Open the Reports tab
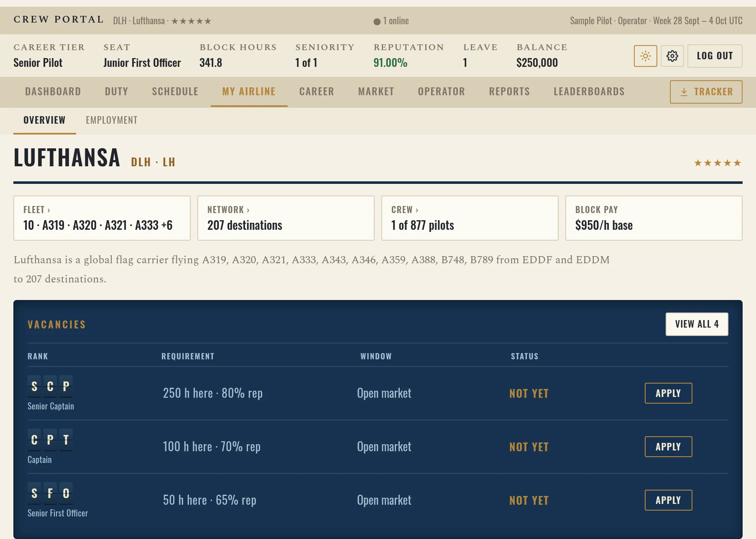The width and height of the screenshot is (756, 539). tap(510, 92)
